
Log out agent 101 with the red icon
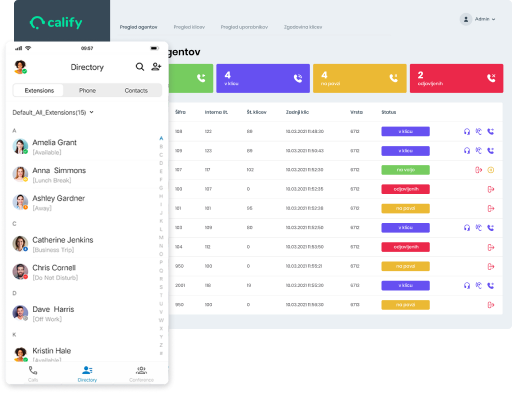click(x=491, y=209)
